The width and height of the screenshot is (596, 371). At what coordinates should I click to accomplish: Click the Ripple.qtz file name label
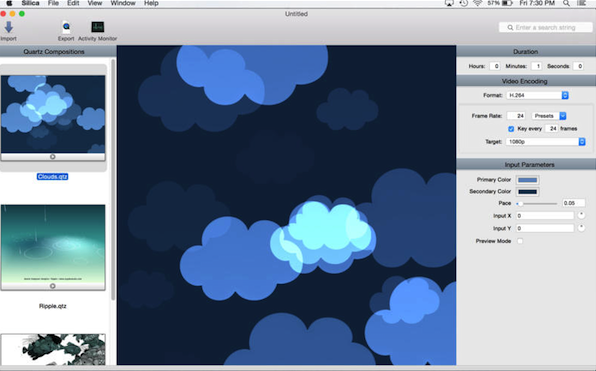[x=52, y=306]
